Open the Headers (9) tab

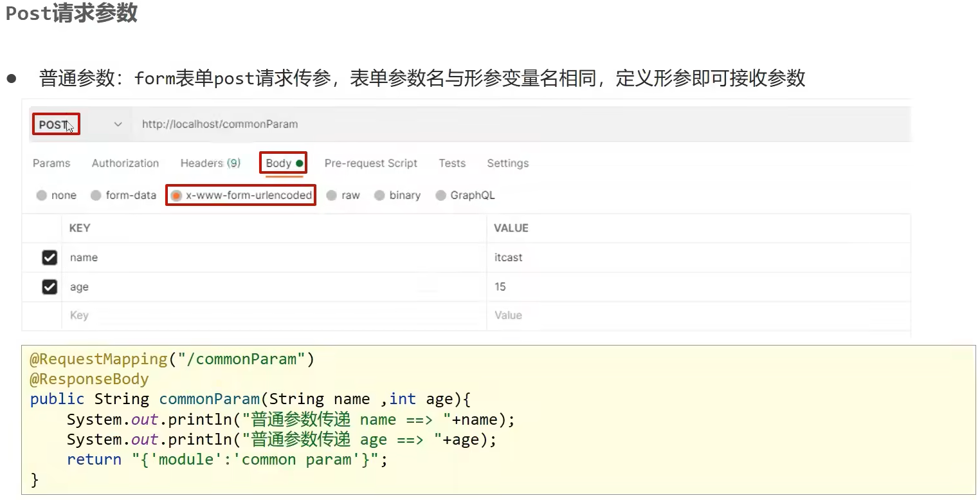[x=210, y=163]
